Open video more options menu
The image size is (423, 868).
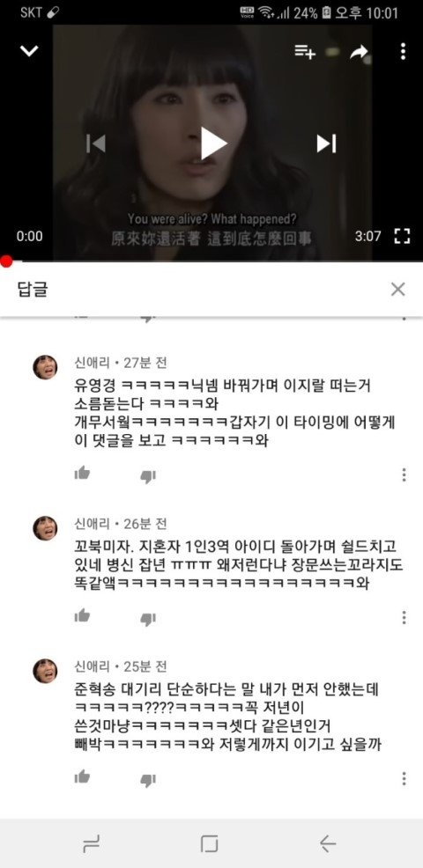403,51
